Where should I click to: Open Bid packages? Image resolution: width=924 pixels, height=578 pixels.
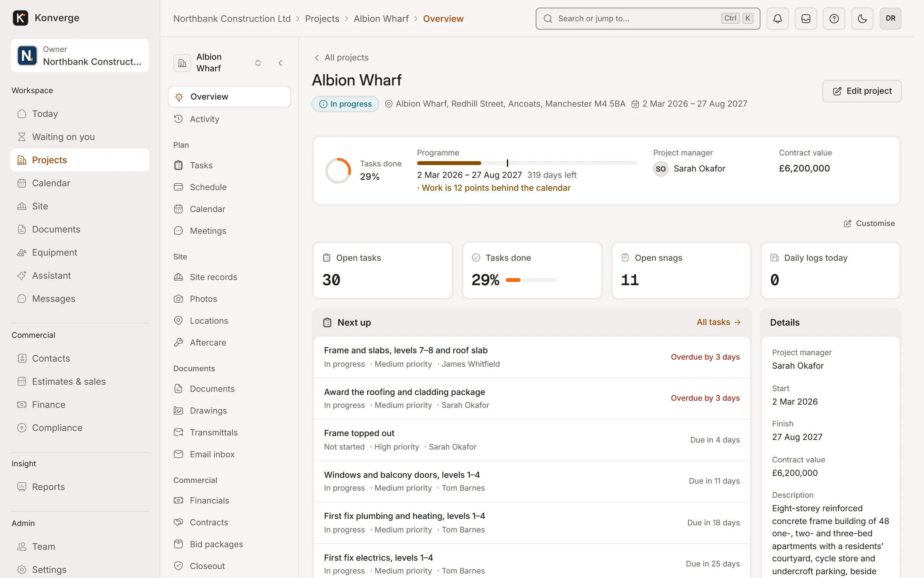click(x=229, y=544)
